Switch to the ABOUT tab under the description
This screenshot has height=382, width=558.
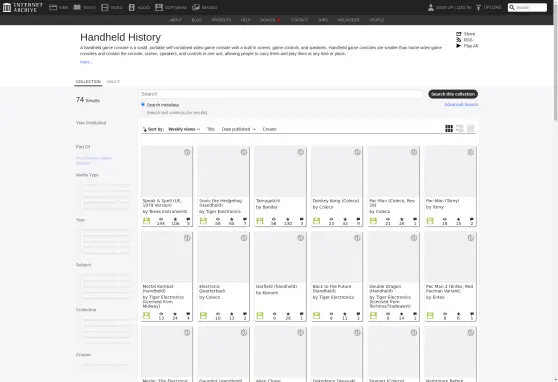click(113, 82)
